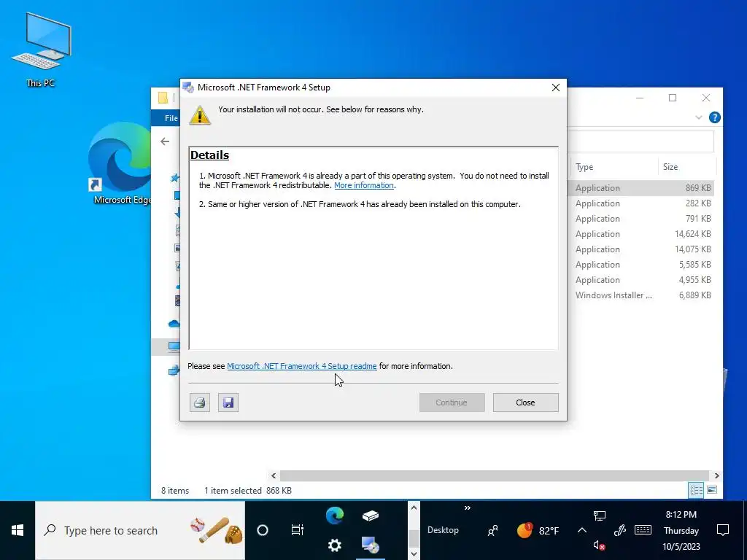The height and width of the screenshot is (560, 747).
Task: Select the 14,624 KB Application row
Action: (x=641, y=234)
